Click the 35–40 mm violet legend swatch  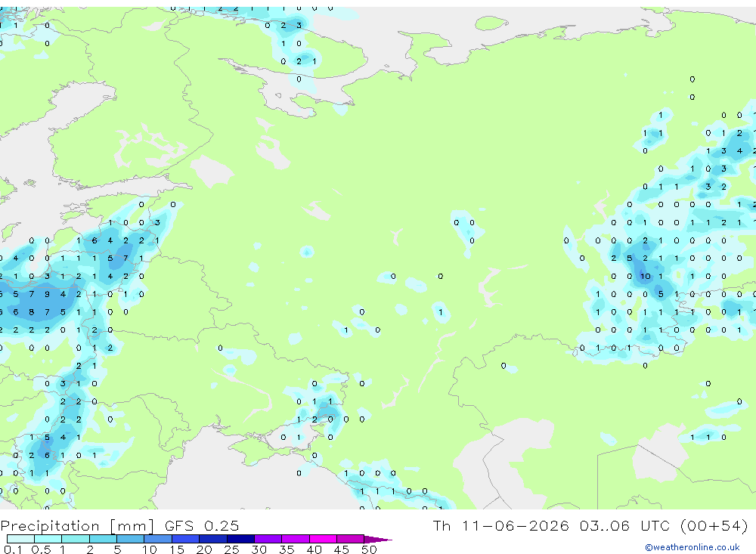tap(295, 539)
